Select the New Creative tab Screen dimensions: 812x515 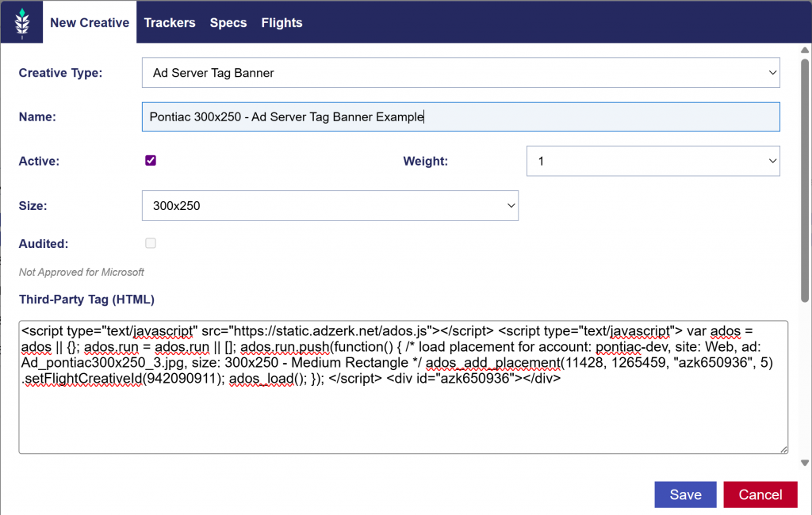[x=90, y=23]
